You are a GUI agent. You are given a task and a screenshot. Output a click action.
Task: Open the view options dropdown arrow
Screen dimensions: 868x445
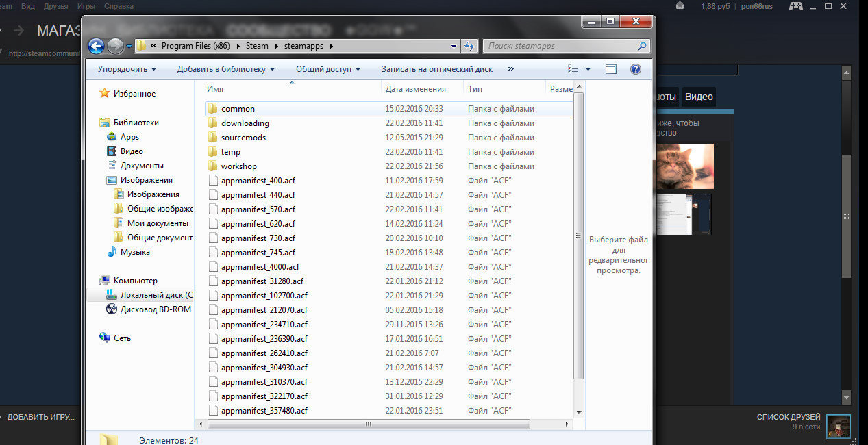[x=588, y=69]
